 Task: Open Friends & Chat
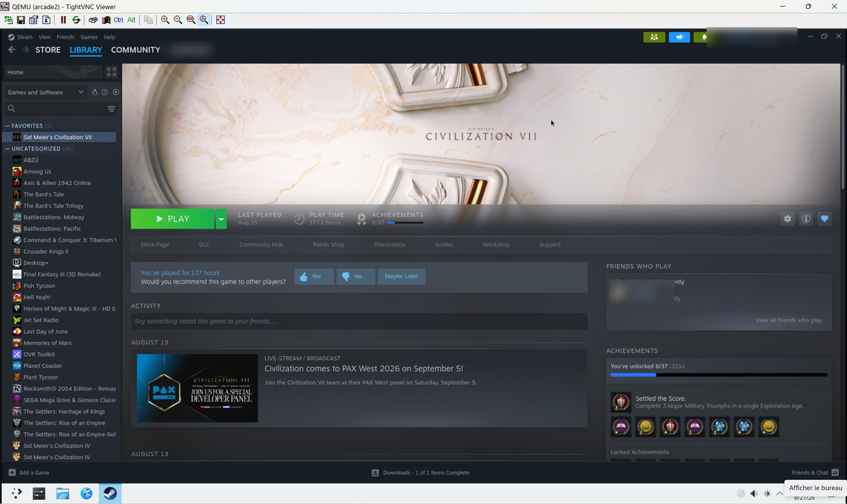click(815, 473)
